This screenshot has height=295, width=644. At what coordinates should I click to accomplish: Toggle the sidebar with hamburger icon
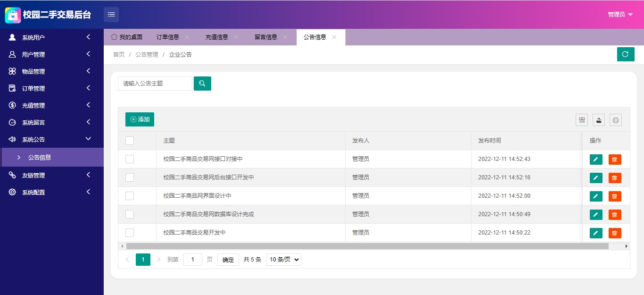(111, 15)
